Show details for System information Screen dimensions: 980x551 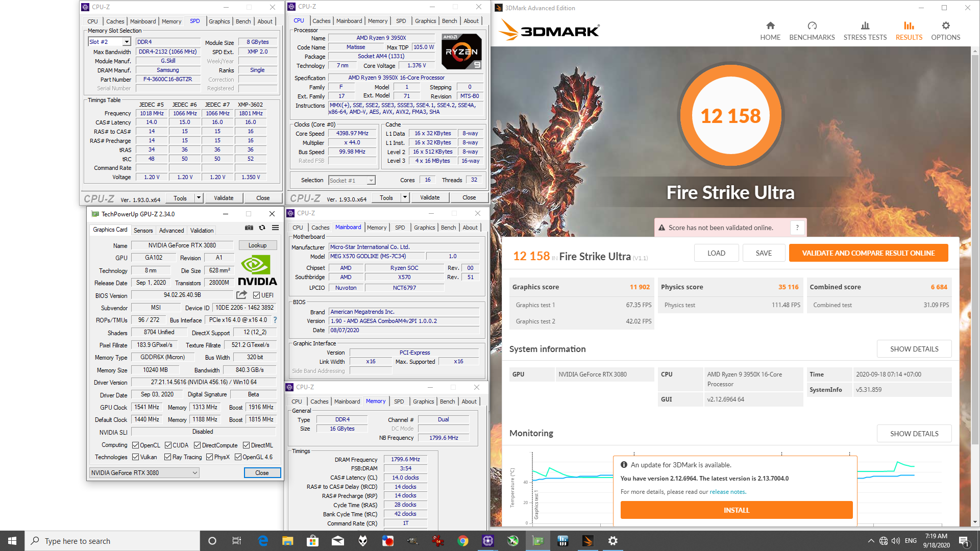pos(914,349)
